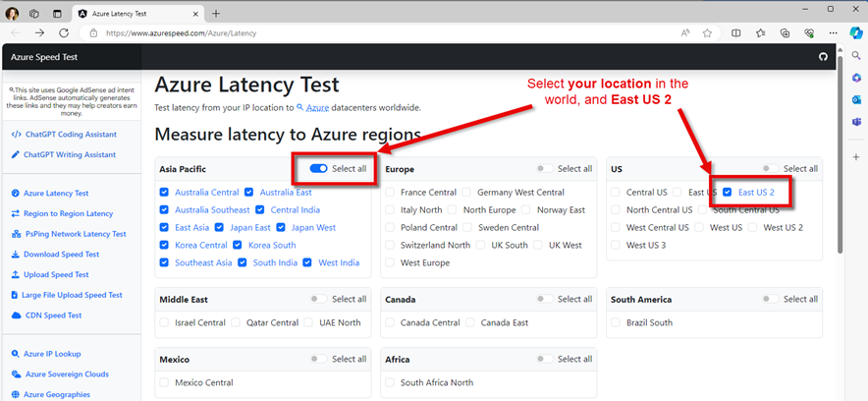Click the Edge sidebar search icon
This screenshot has height=401, width=868.
[x=855, y=56]
